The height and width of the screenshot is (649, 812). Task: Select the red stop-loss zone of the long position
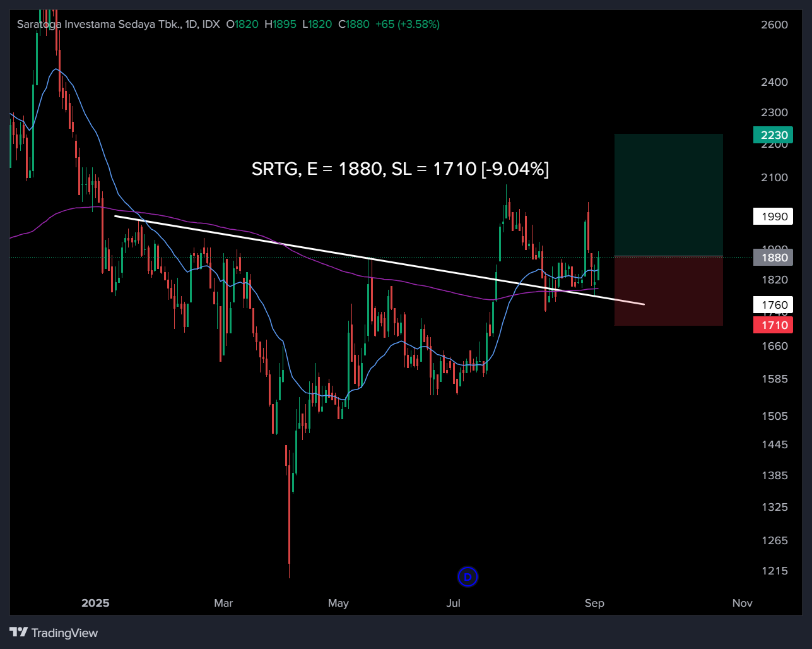(x=669, y=291)
